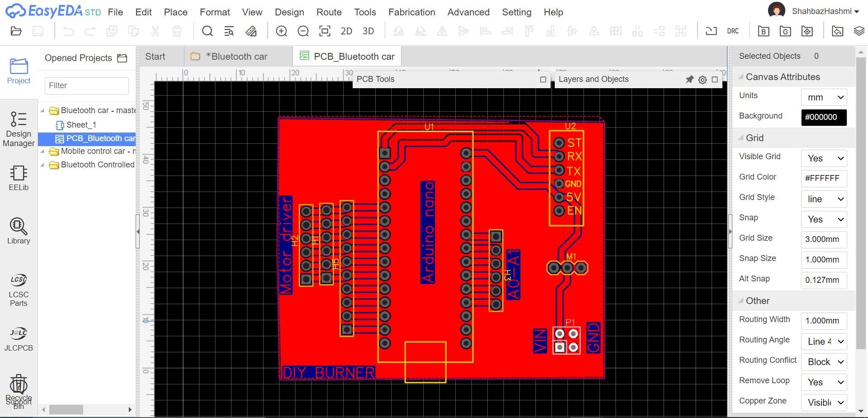Open the Library search panel

pos(19,231)
